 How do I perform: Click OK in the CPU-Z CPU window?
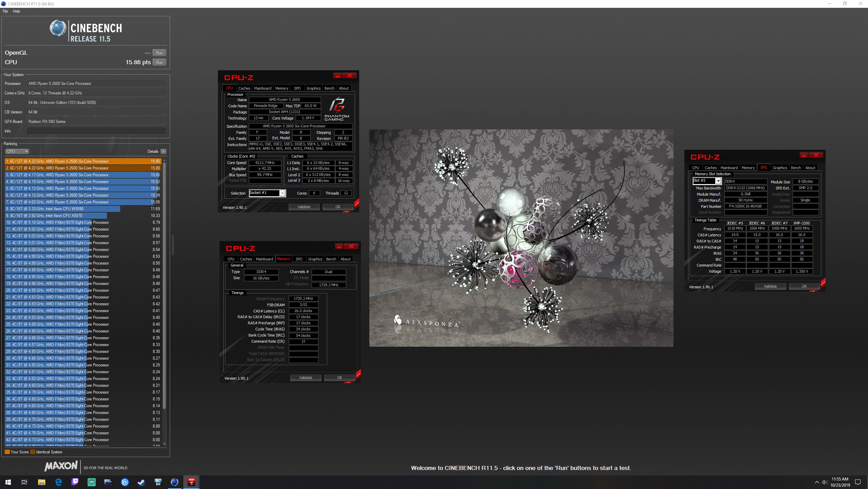[338, 207]
